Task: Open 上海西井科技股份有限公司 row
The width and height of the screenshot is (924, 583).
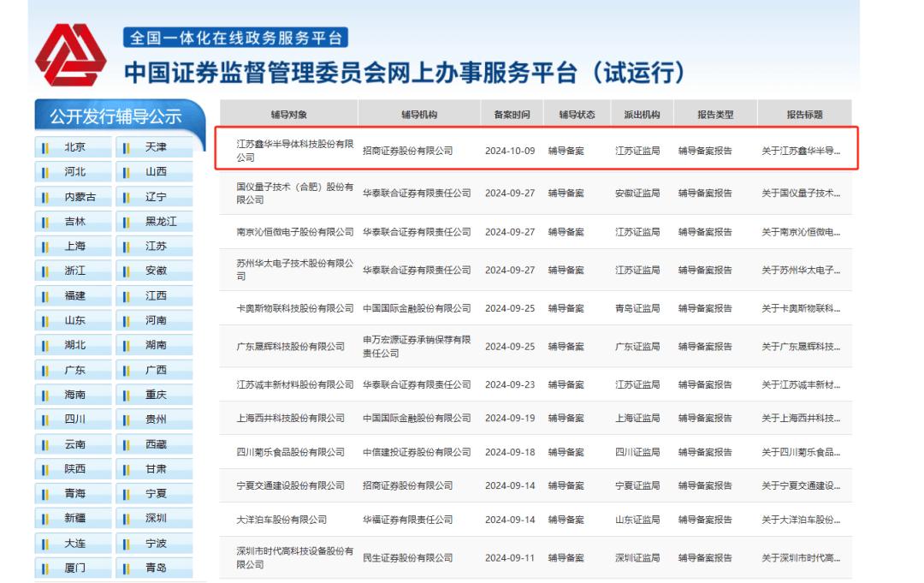Action: [290, 419]
